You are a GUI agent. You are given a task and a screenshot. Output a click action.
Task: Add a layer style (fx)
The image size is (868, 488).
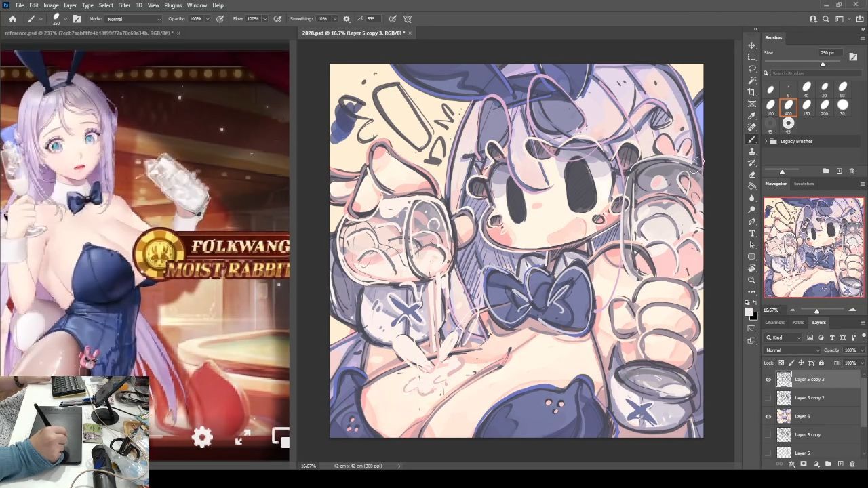792,464
